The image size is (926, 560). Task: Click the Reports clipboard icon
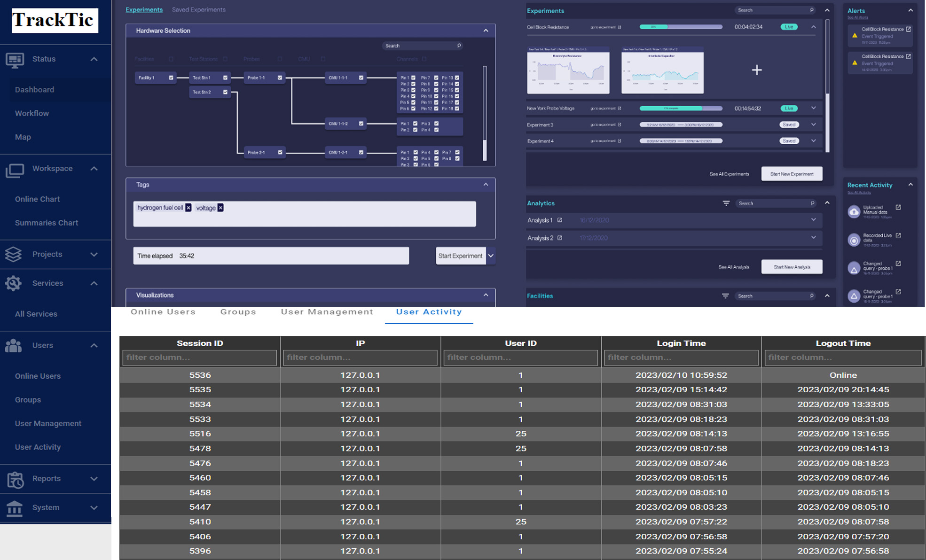(15, 479)
